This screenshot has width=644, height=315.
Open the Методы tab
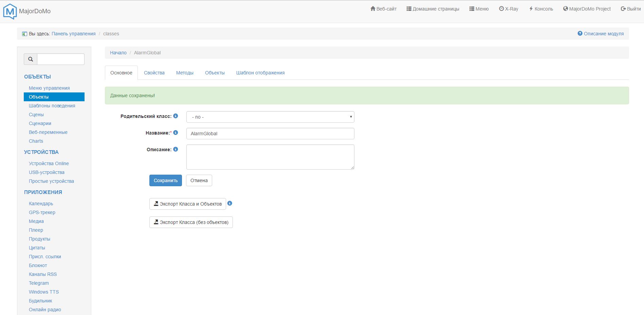(x=185, y=73)
